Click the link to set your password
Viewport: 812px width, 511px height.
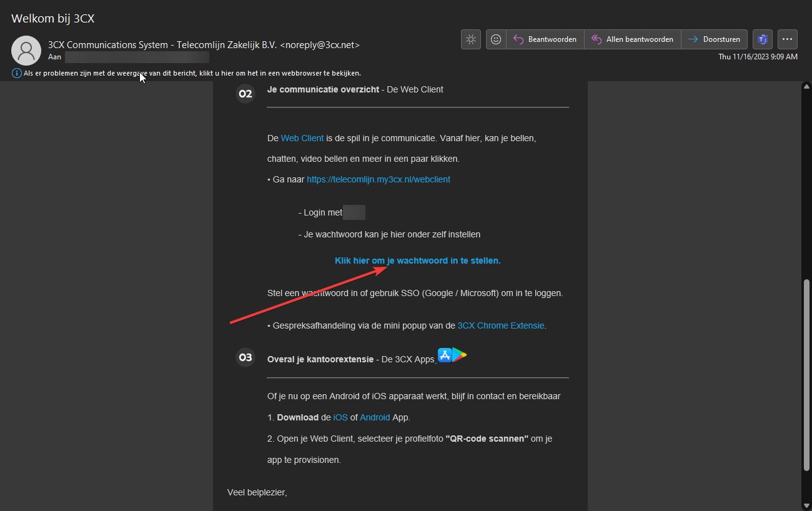coord(418,260)
